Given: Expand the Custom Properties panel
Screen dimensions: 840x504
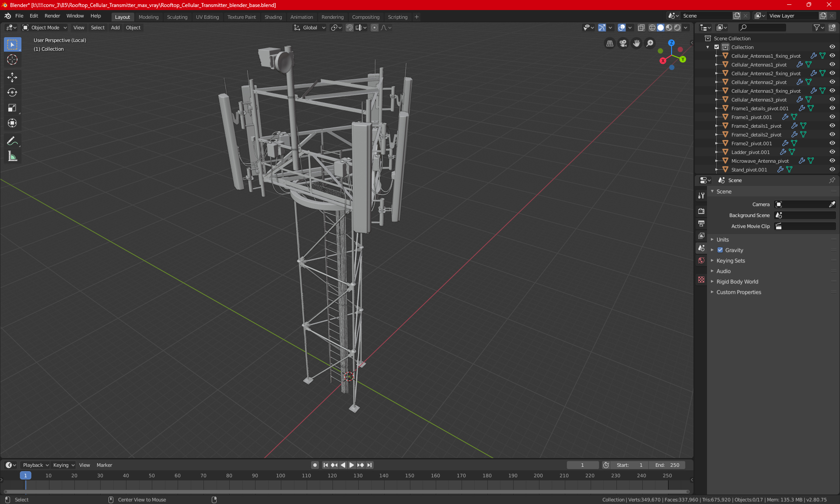Looking at the screenshot, I should 738,292.
